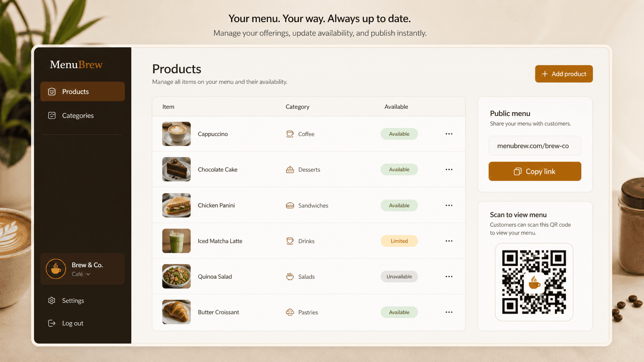Click the menubrew.com/brew-co link field

(535, 146)
